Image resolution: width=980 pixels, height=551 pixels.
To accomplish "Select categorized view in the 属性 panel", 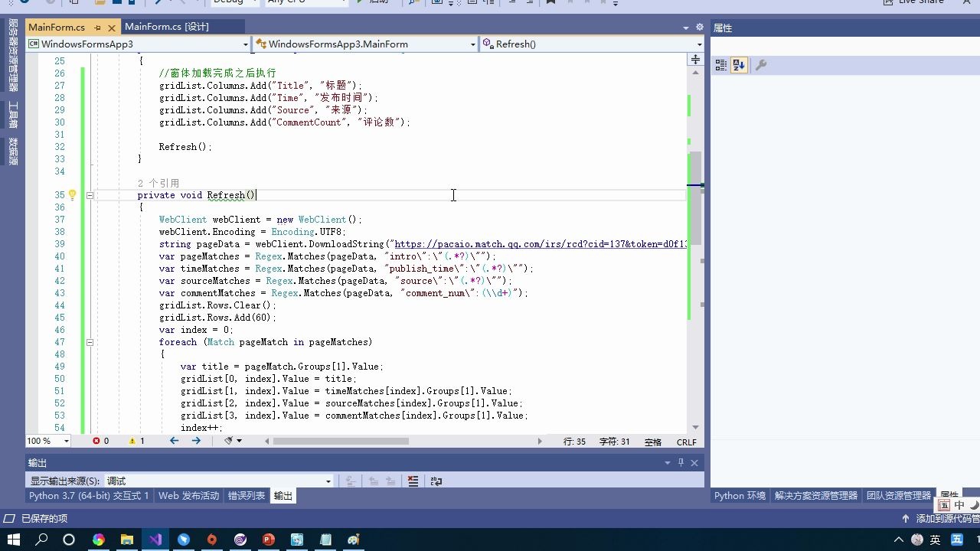I will click(720, 65).
